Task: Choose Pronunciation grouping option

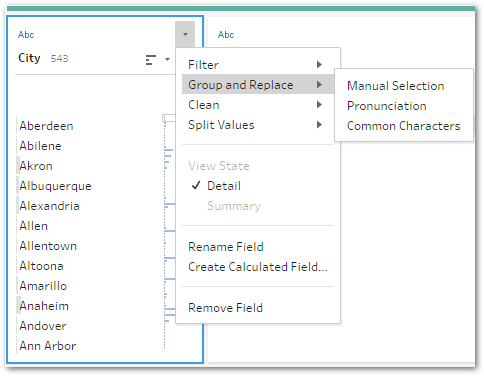Action: tap(387, 106)
